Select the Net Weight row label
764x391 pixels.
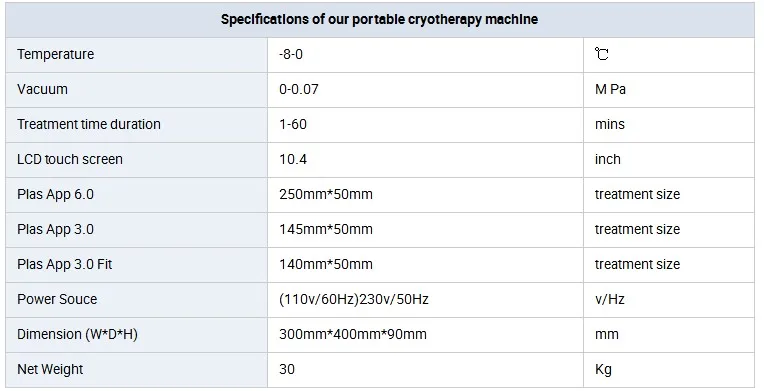point(50,370)
